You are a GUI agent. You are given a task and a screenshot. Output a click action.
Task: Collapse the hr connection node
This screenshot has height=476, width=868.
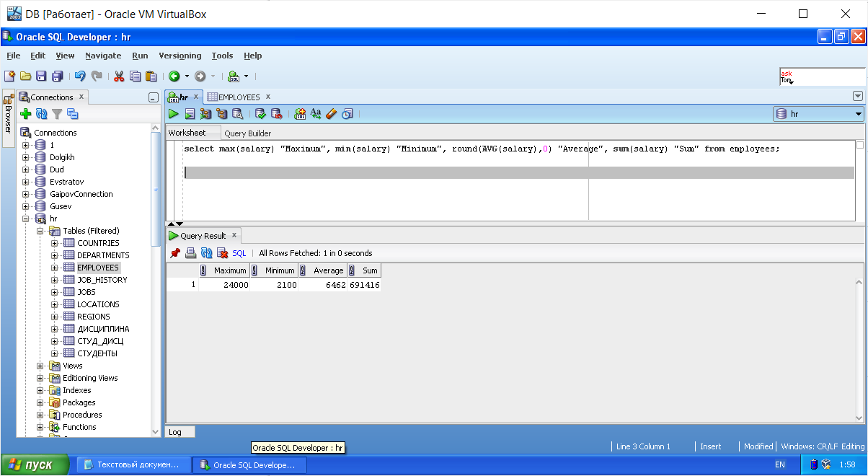pyautogui.click(x=26, y=219)
